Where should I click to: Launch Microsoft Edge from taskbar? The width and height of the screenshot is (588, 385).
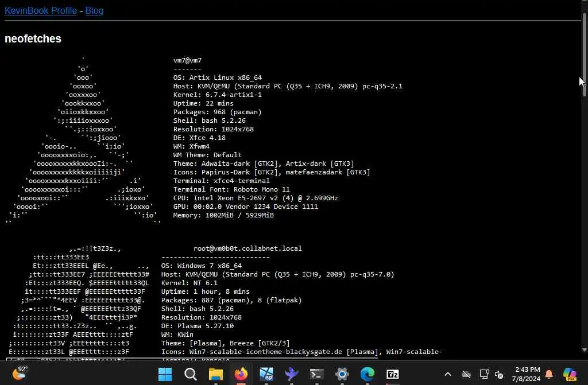[x=367, y=374]
